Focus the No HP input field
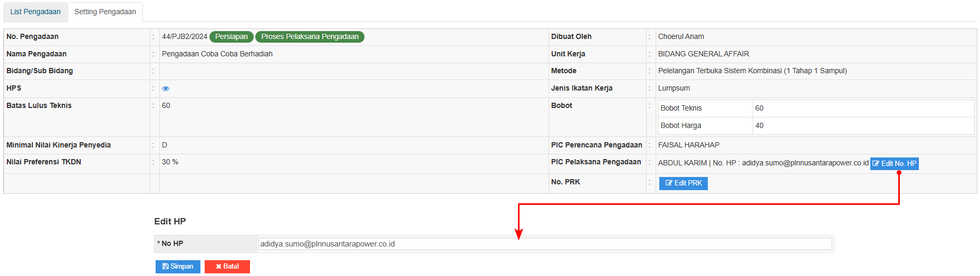Screen dimensions: 980x276 point(544,244)
